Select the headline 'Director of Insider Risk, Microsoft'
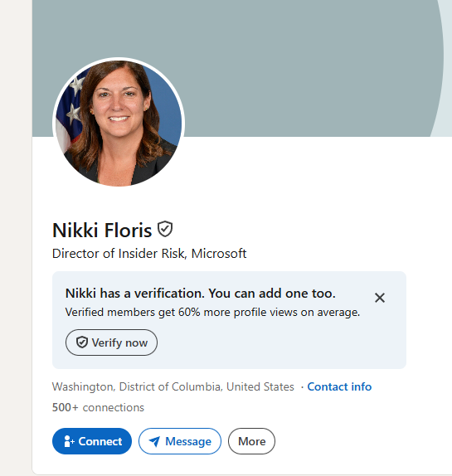This screenshot has width=452, height=476. click(x=149, y=254)
